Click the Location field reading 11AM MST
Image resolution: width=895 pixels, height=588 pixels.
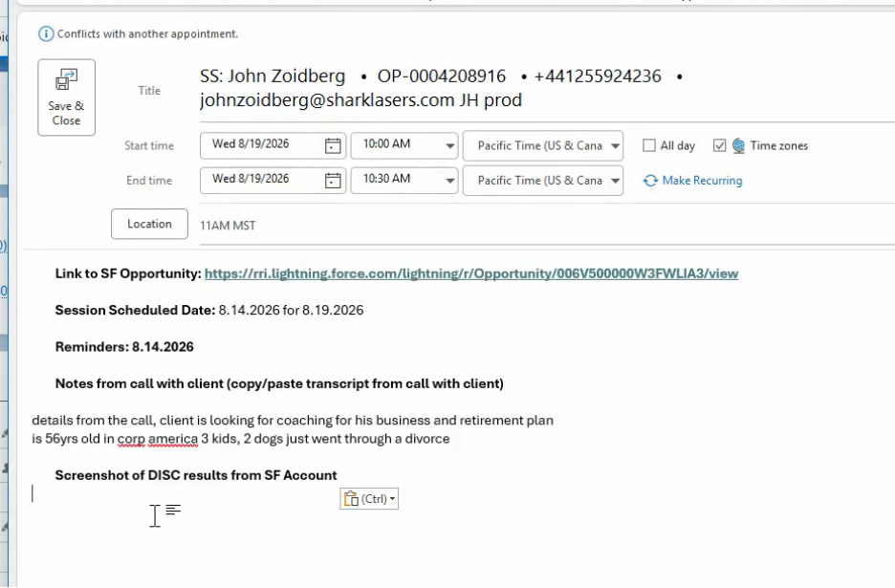click(x=545, y=226)
